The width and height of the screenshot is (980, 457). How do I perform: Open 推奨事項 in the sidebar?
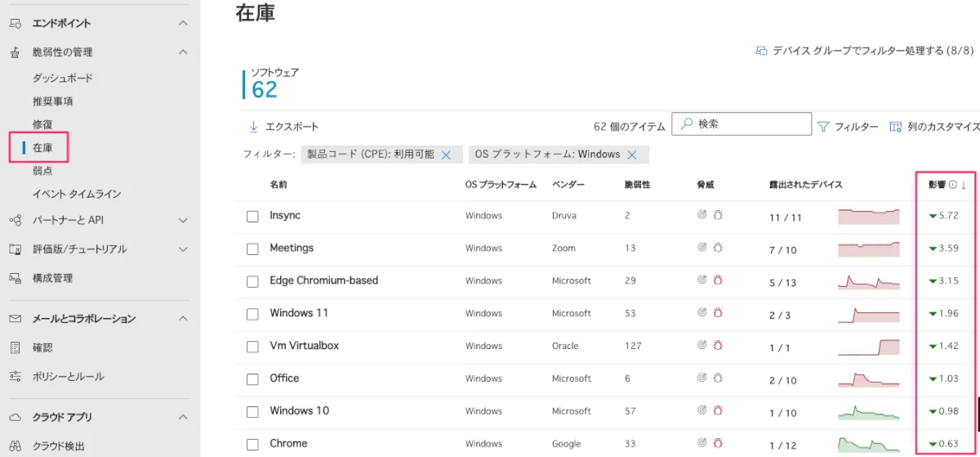click(x=53, y=101)
